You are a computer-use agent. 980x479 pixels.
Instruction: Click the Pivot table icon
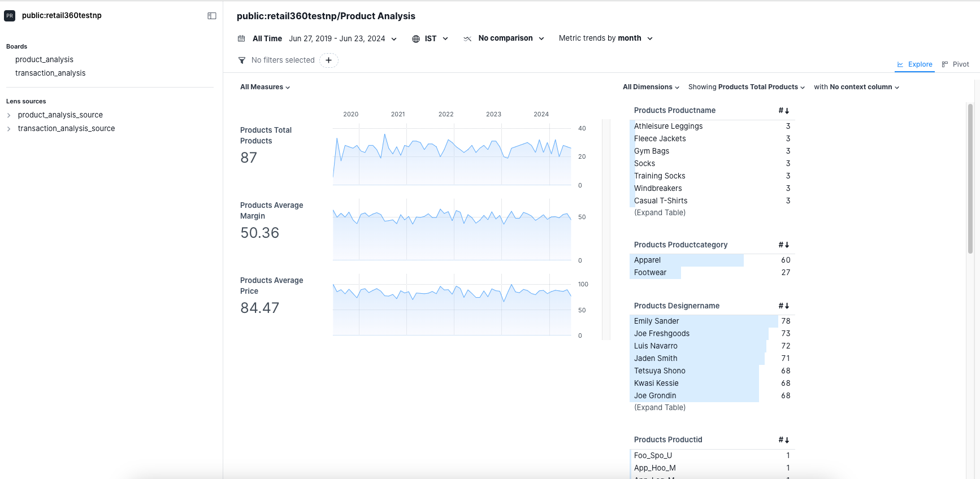click(x=945, y=64)
